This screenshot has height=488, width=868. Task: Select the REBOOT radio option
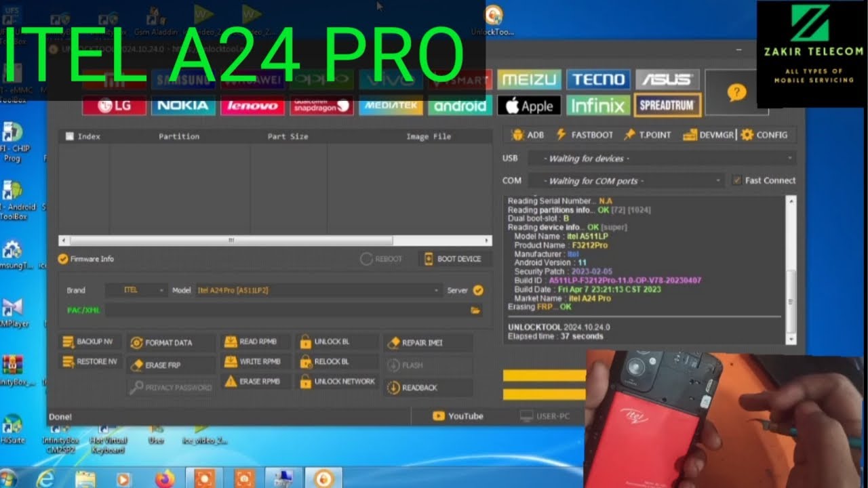pyautogui.click(x=381, y=259)
